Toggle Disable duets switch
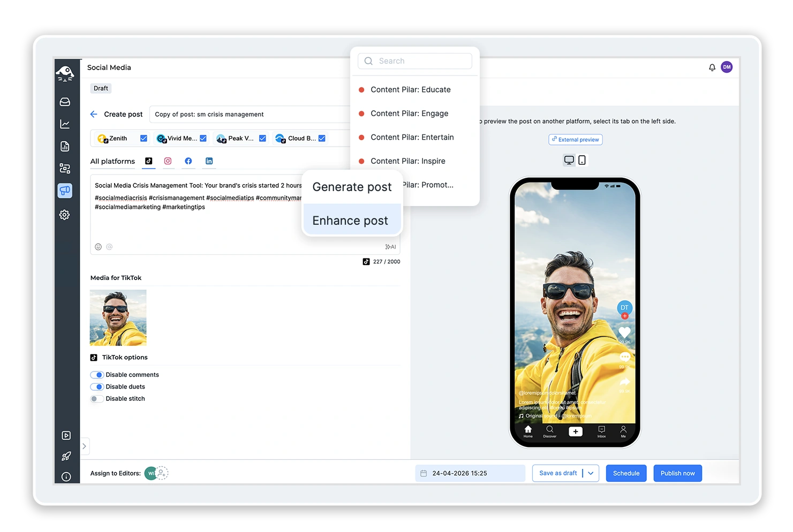Viewport: 793px width, 532px height. coord(97,386)
